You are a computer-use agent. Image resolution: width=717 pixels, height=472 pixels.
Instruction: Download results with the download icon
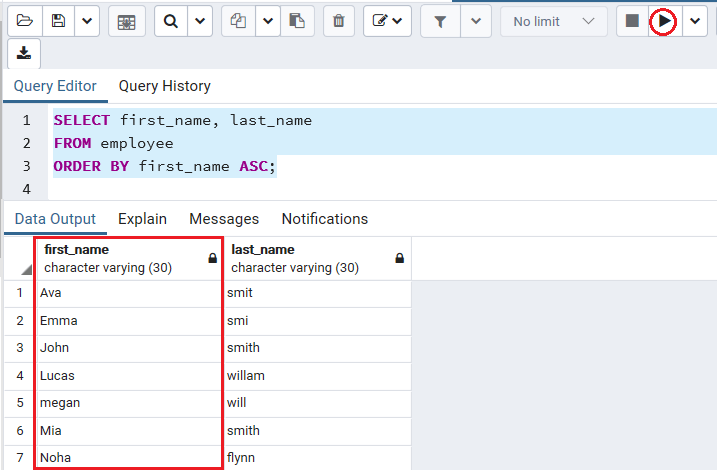pyautogui.click(x=24, y=54)
